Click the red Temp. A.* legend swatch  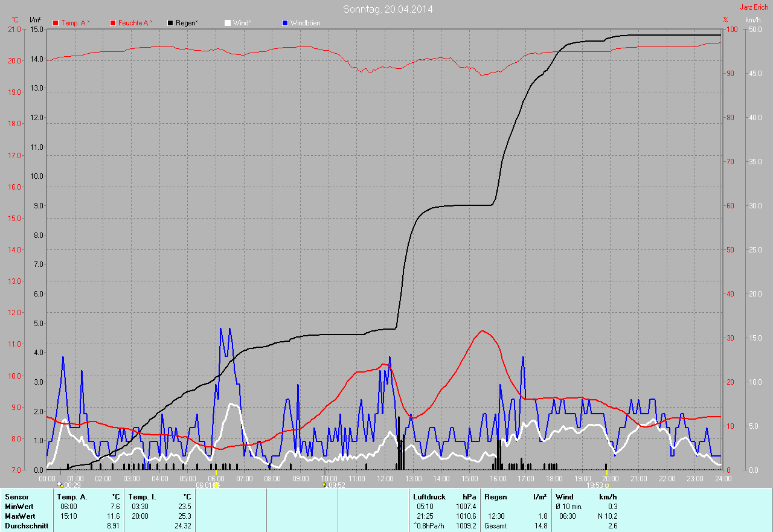[56, 23]
